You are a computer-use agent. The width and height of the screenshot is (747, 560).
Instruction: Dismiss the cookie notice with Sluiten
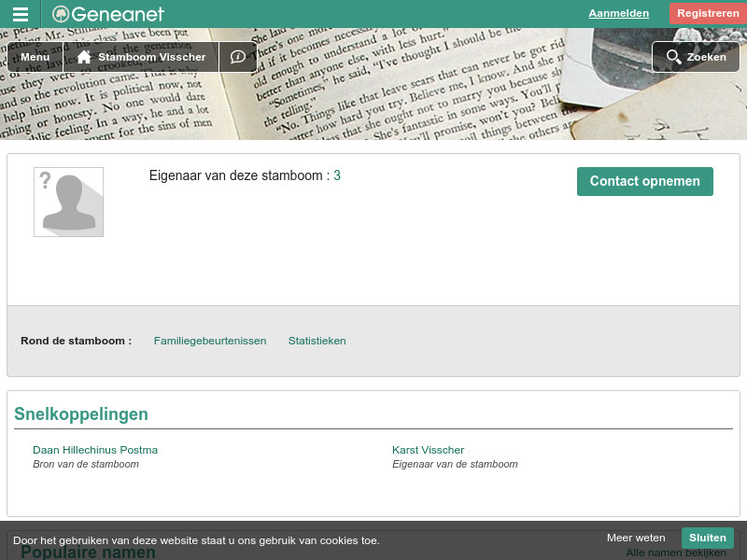(x=708, y=538)
